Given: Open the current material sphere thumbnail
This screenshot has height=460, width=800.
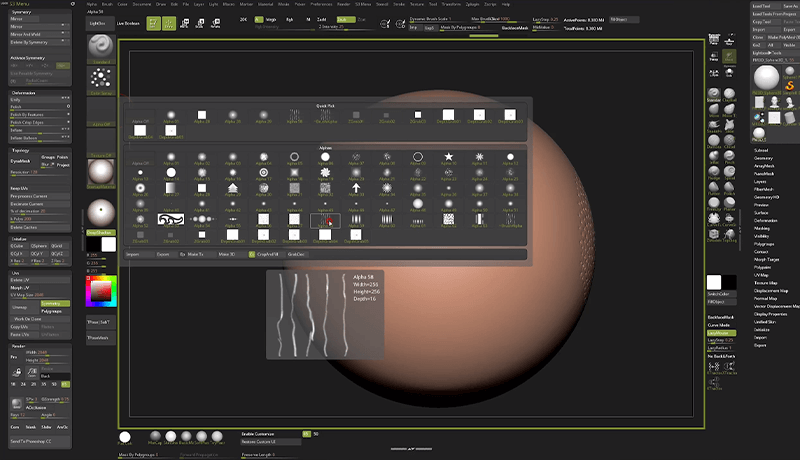Looking at the screenshot, I should (x=101, y=172).
